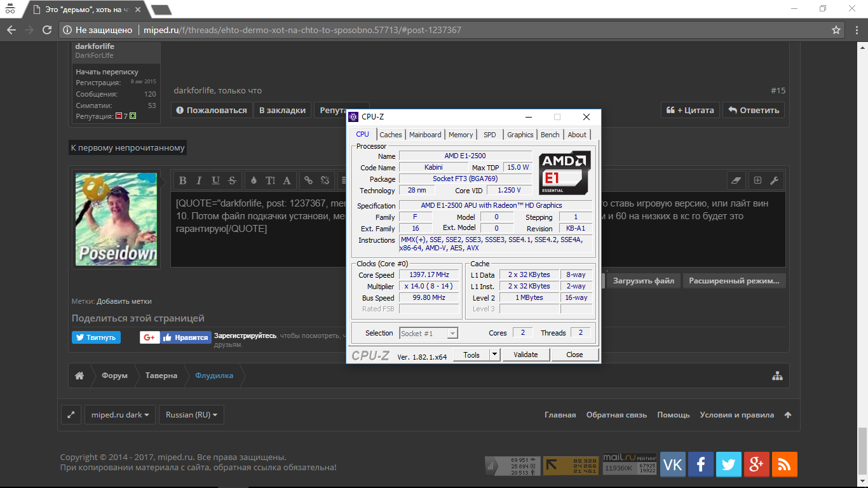The height and width of the screenshot is (488, 868).
Task: Click the 'Флудилка' breadcrumb link
Action: 214,376
